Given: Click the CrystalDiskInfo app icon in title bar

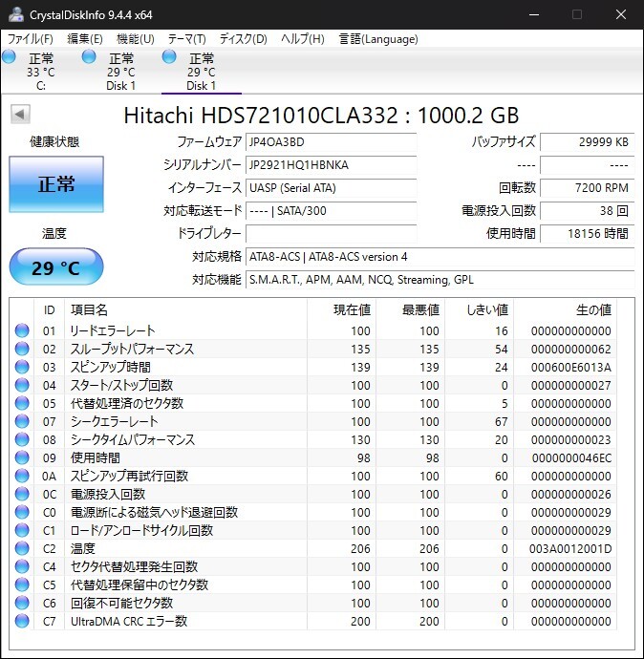Looking at the screenshot, I should click(x=16, y=15).
